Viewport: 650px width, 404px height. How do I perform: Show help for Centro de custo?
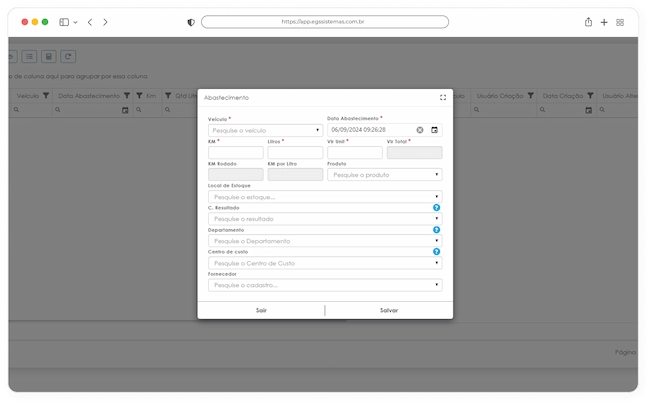tap(436, 252)
